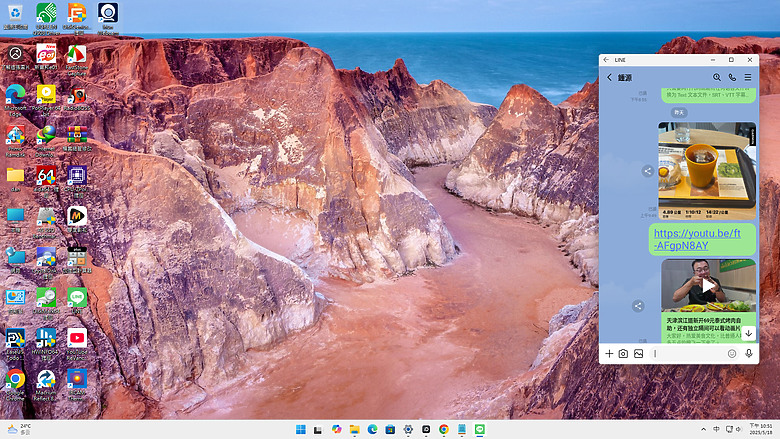Toggle the 中 input method indicator
780x439 pixels.
(x=716, y=429)
